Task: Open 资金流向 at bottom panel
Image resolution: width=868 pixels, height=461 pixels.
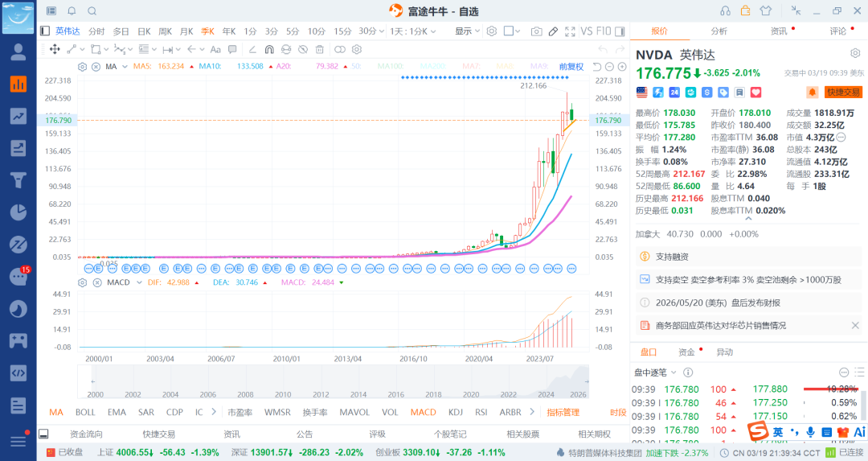Action: click(86, 434)
